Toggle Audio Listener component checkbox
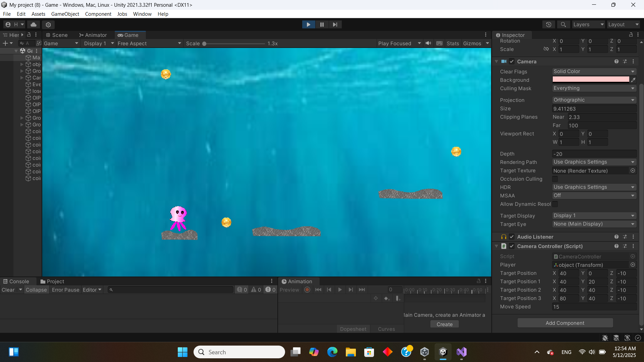Image resolution: width=644 pixels, height=362 pixels. click(512, 237)
